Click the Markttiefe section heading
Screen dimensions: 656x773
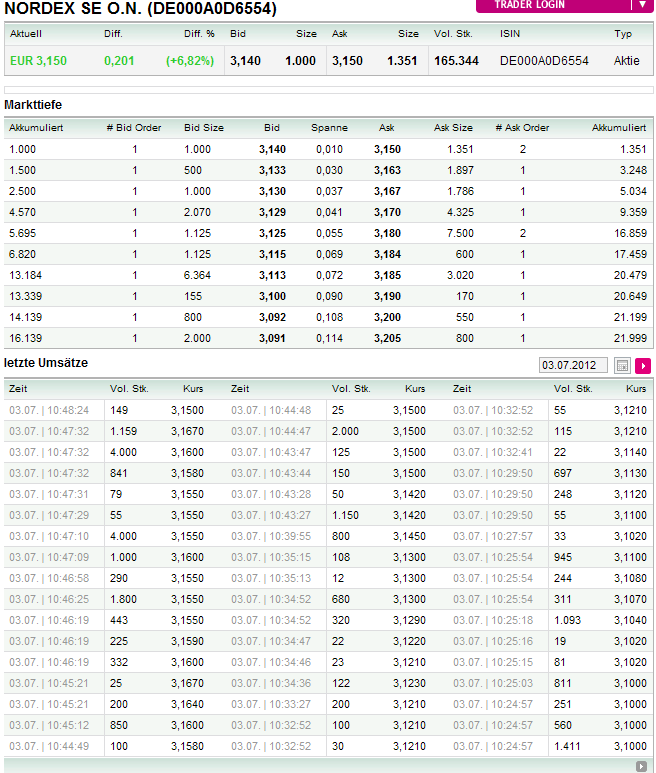[x=36, y=105]
